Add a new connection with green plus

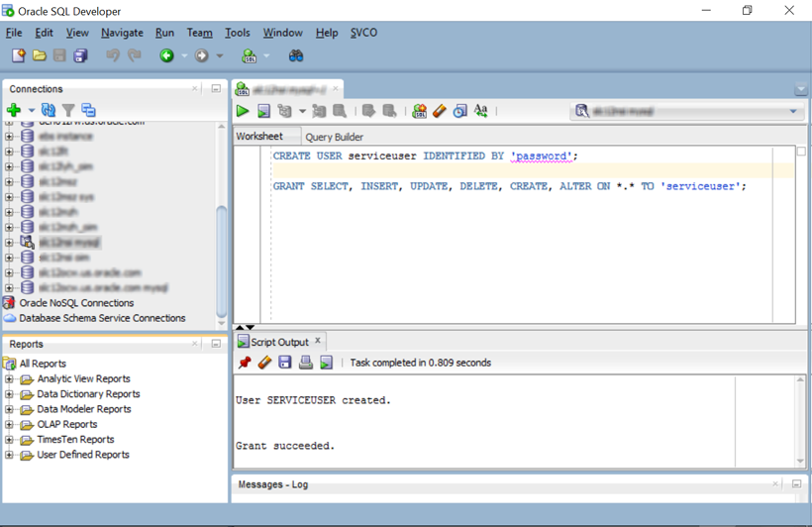click(x=14, y=110)
